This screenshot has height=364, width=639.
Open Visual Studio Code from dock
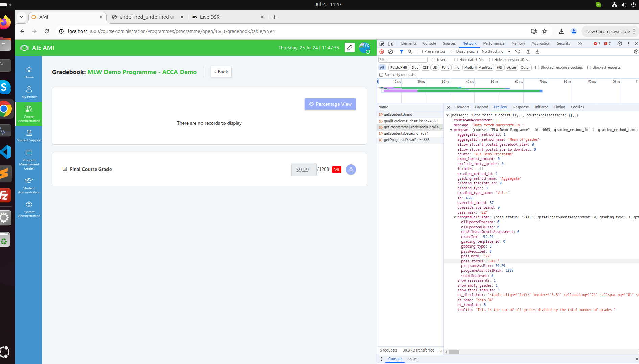pyautogui.click(x=6, y=152)
